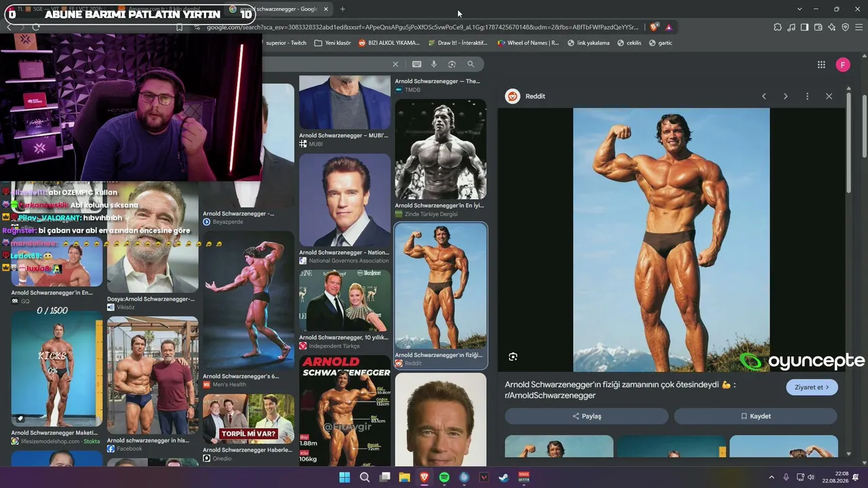Open the Onedio TORPİL Mİ VAR image
The height and width of the screenshot is (488, 868).
click(x=248, y=419)
